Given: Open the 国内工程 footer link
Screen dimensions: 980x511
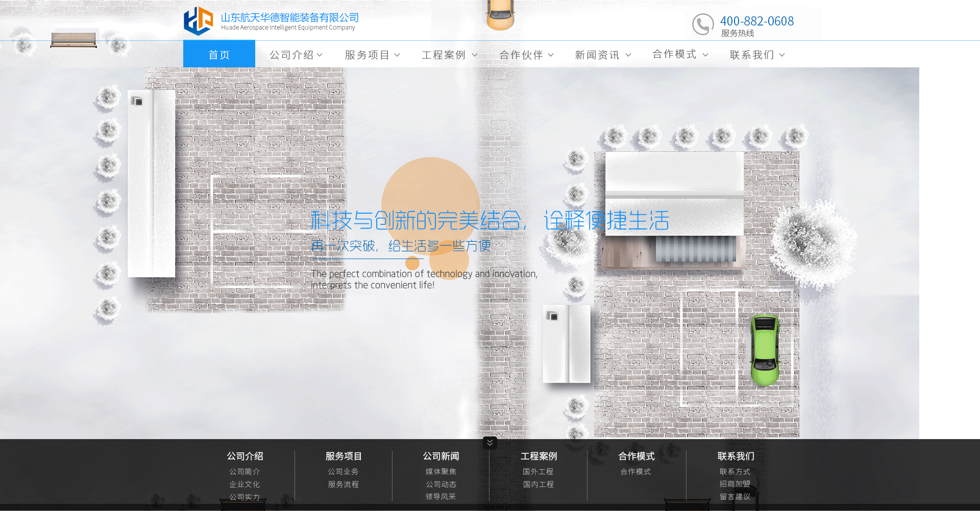Looking at the screenshot, I should tap(538, 484).
